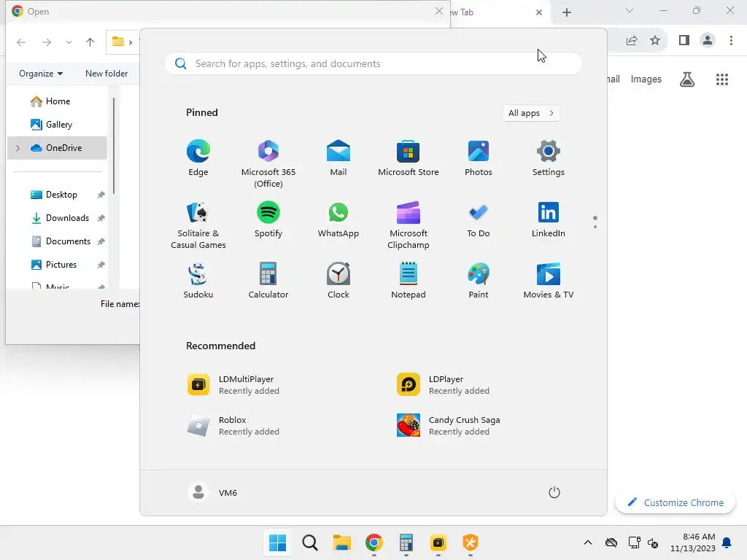Open Documents folder in Open dialog sidebar

click(60, 241)
